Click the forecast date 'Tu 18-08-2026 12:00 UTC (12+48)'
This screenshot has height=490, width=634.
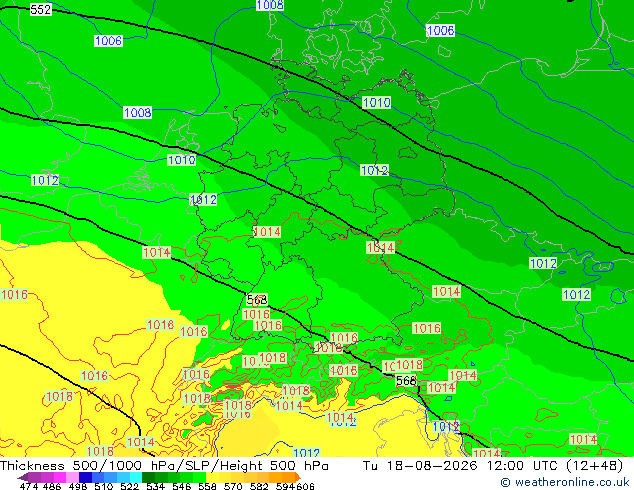pyautogui.click(x=493, y=466)
